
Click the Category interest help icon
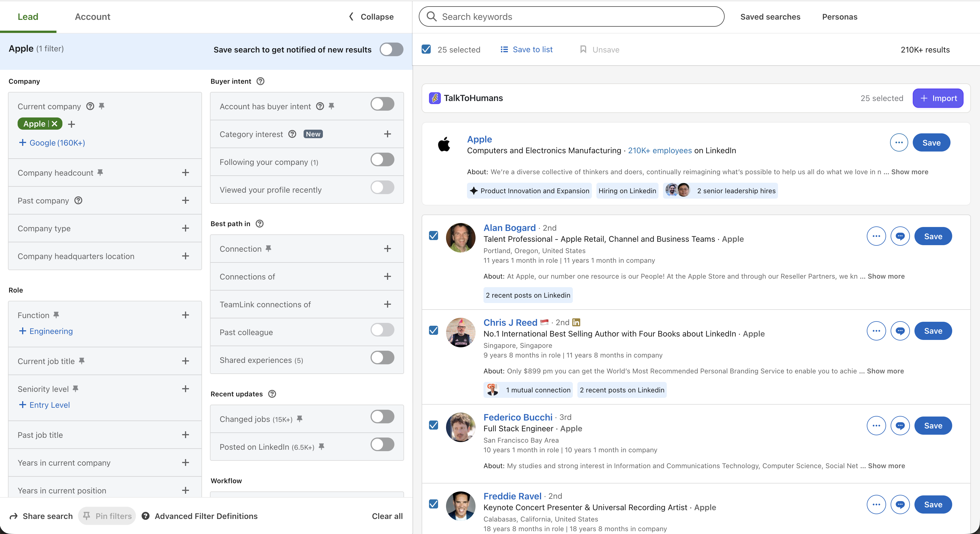click(292, 134)
